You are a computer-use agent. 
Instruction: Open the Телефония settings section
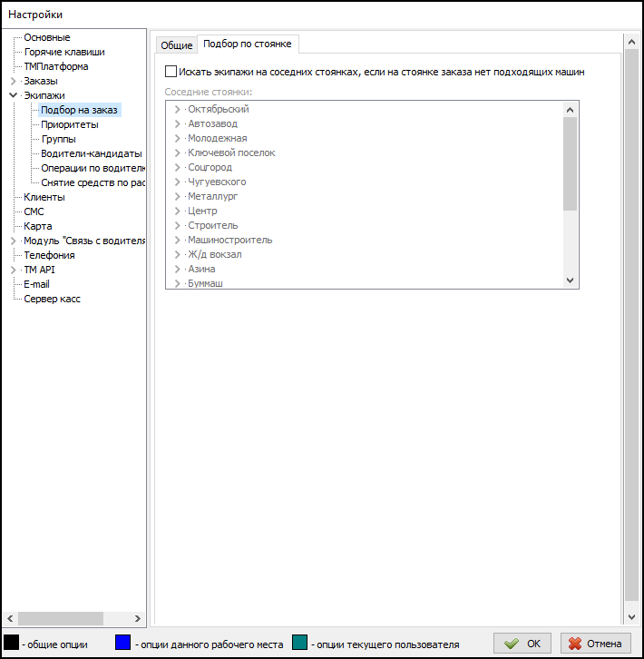49,255
